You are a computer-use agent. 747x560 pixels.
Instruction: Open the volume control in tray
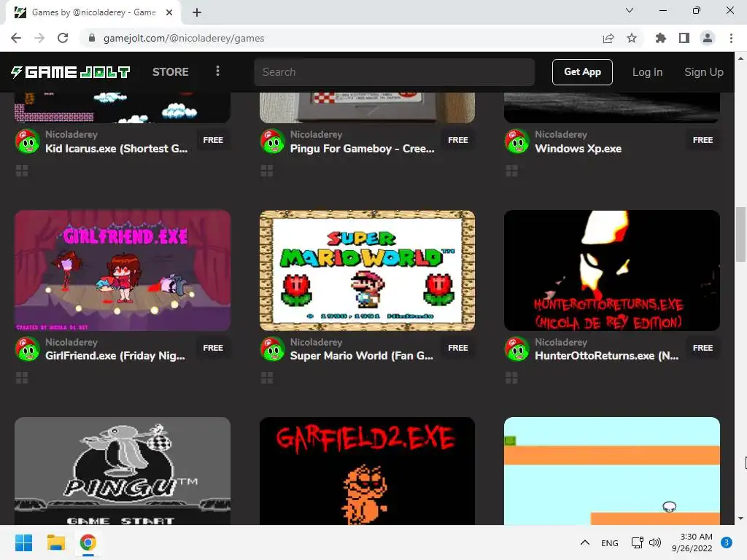pos(655,542)
